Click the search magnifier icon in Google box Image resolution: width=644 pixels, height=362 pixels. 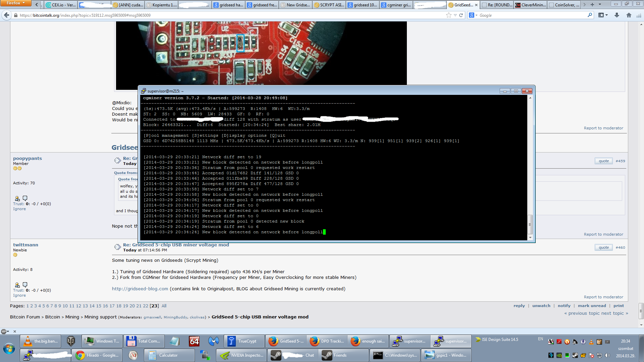click(590, 15)
